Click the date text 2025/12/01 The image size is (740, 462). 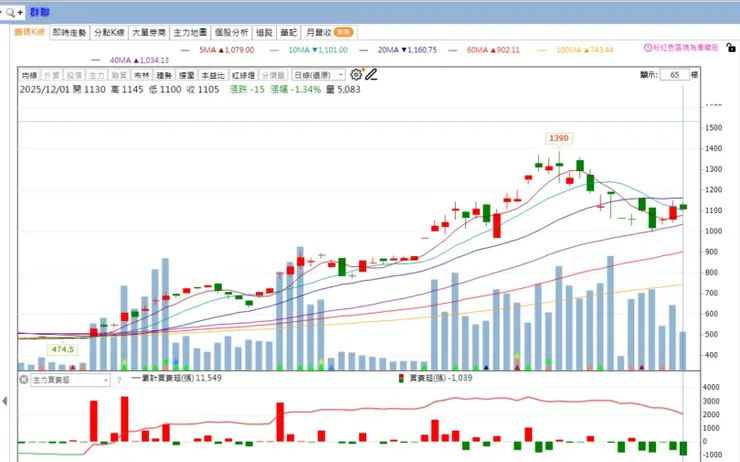pos(44,89)
